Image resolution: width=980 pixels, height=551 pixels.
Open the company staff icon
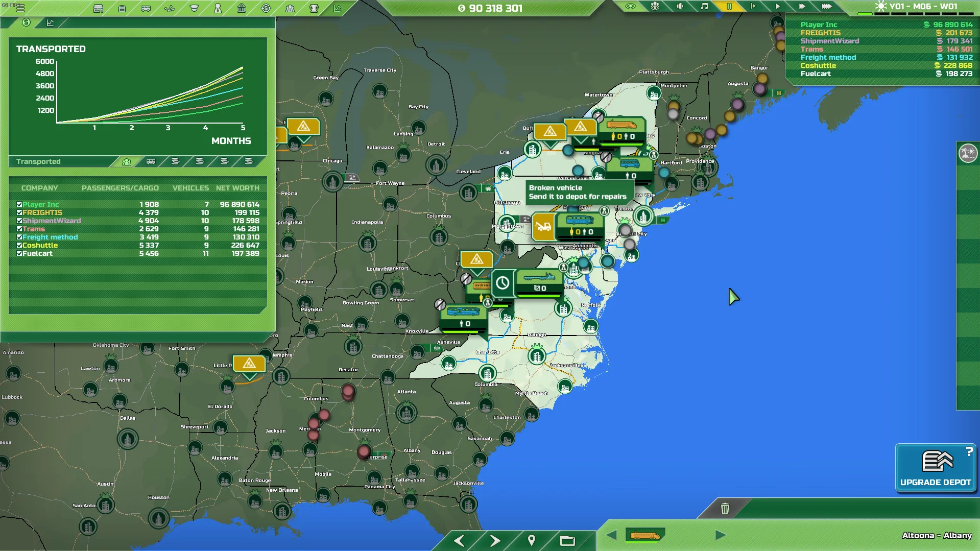click(x=289, y=8)
